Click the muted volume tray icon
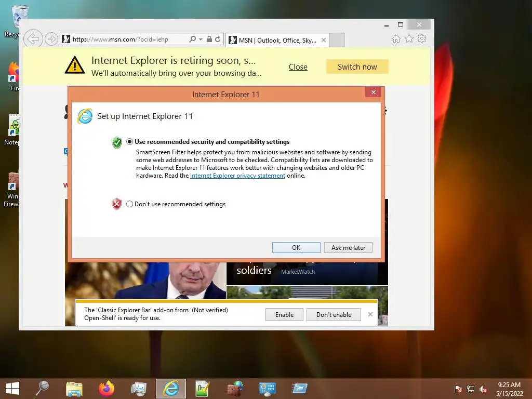532x399 pixels. (x=483, y=389)
